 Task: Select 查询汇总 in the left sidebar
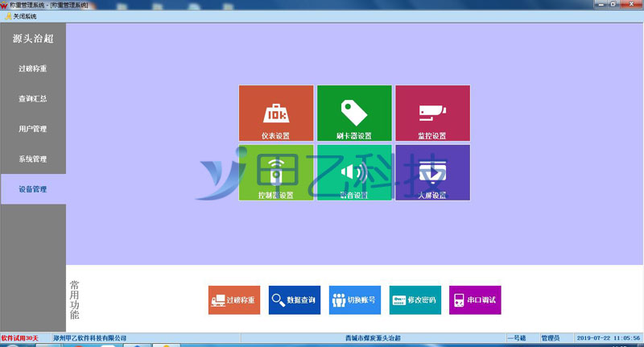[33, 98]
